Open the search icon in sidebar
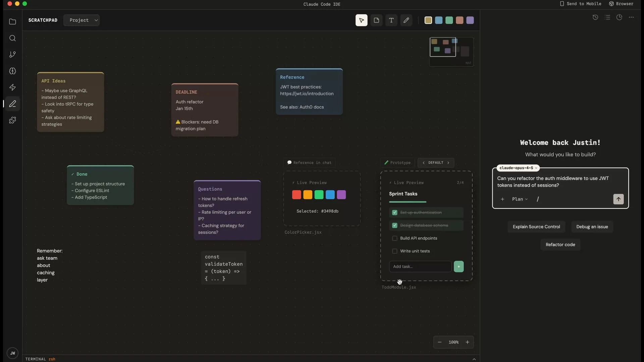Image resolution: width=644 pixels, height=362 pixels. point(12,38)
